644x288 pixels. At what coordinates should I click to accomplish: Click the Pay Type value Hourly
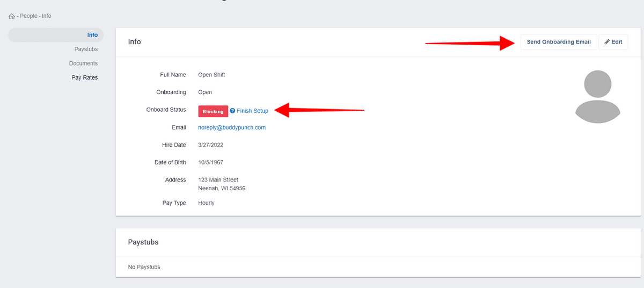point(206,203)
